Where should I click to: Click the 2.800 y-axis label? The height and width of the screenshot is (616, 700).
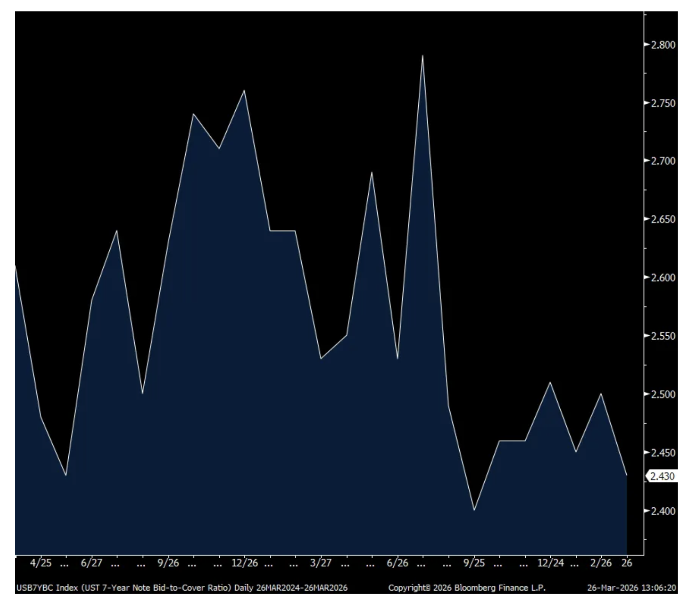click(663, 45)
